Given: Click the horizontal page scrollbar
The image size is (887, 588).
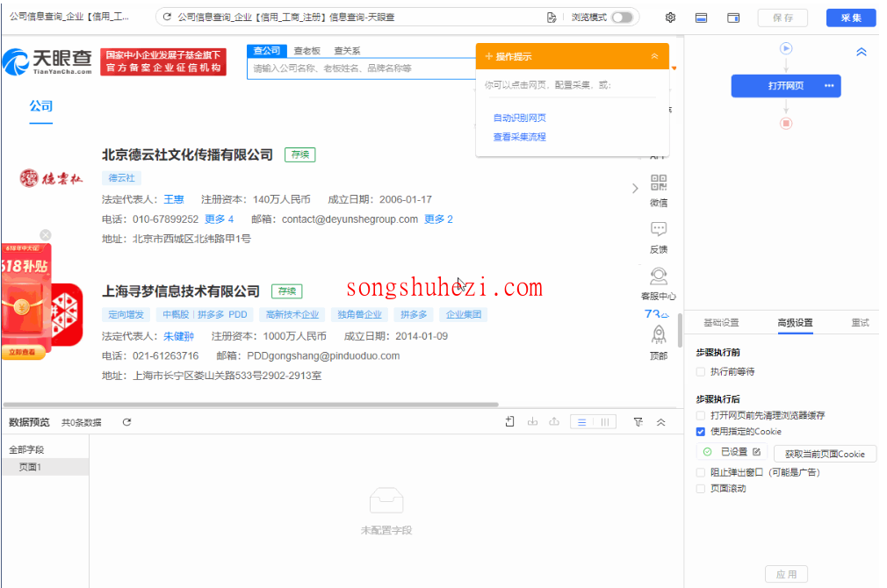Looking at the screenshot, I should (x=250, y=405).
